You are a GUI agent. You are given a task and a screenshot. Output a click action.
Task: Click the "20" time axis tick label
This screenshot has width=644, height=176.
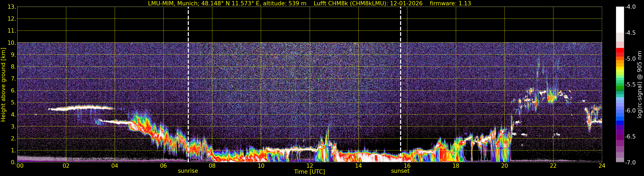[505, 166]
